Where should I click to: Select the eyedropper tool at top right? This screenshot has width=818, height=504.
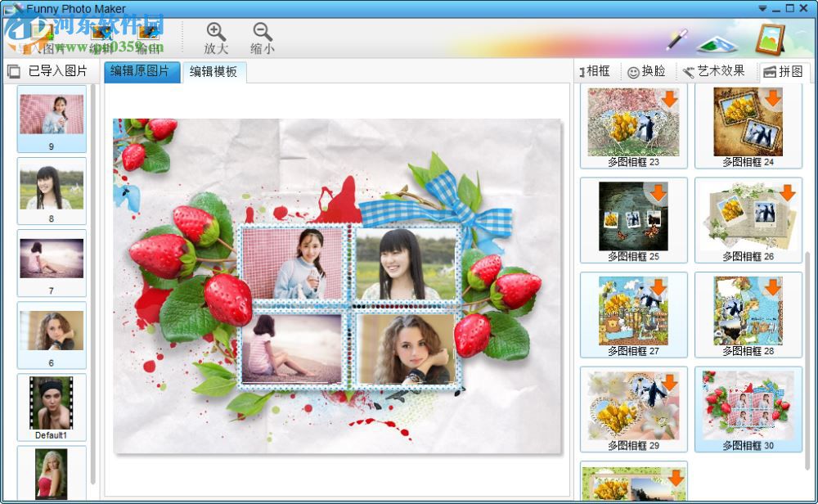(x=677, y=38)
